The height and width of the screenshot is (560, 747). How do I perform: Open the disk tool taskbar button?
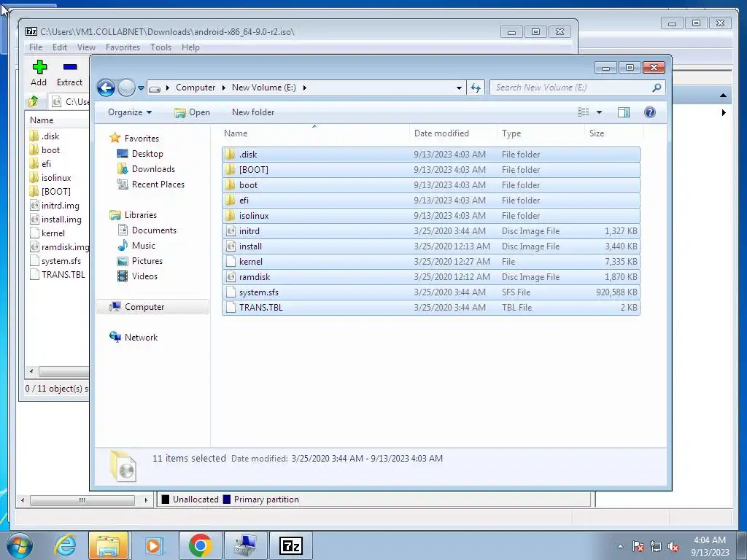click(x=245, y=545)
